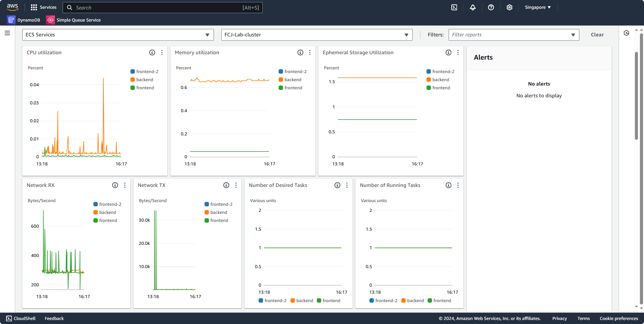
Task: Open the Terms link
Action: [x=584, y=319]
